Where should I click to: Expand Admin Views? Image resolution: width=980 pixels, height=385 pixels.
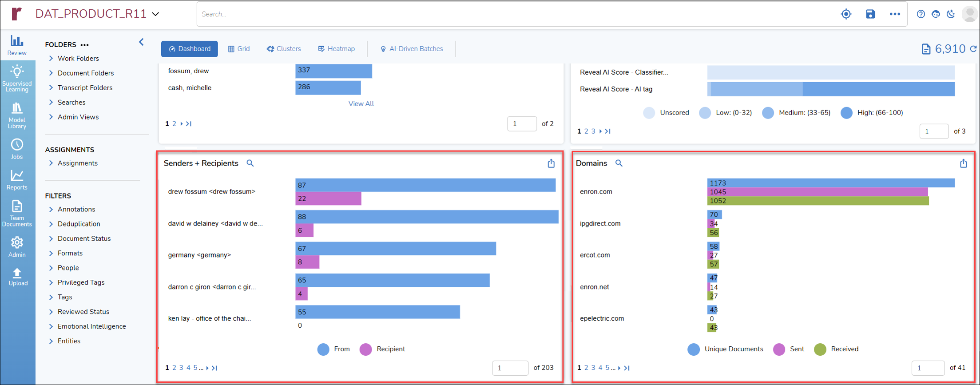[51, 117]
